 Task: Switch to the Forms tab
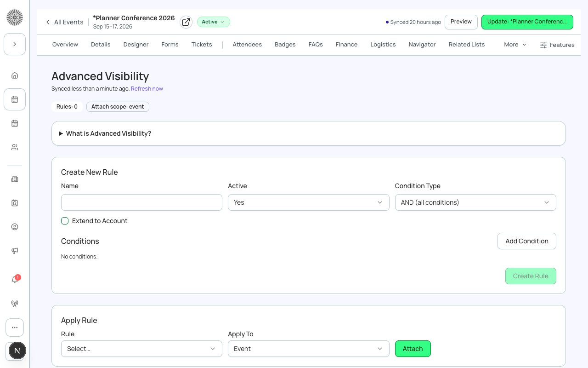coord(170,45)
